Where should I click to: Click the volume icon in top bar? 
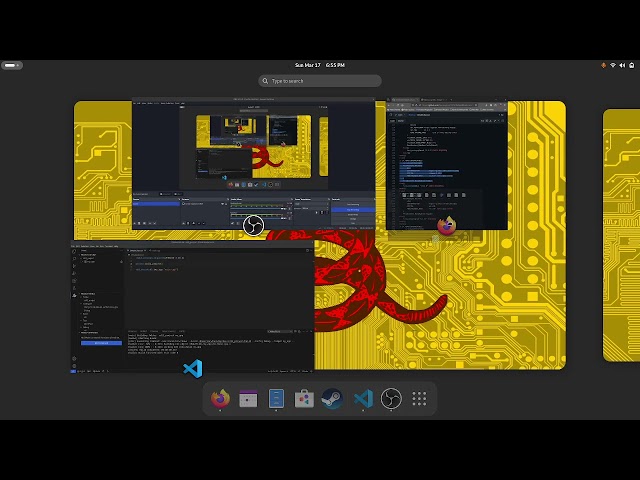622,65
